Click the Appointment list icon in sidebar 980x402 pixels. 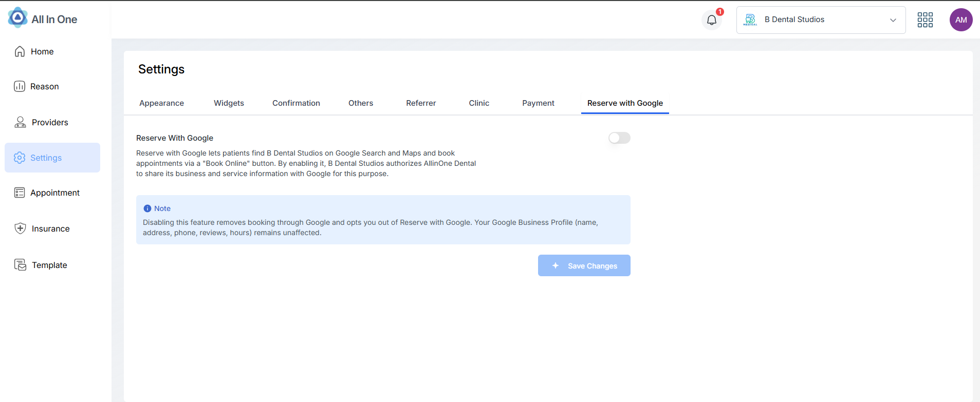(x=20, y=193)
